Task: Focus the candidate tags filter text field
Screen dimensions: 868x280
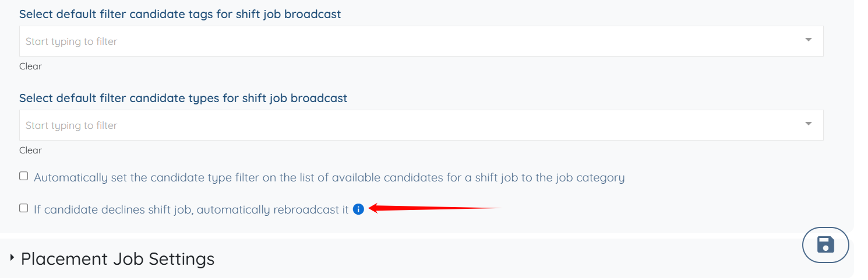Action: [x=408, y=41]
